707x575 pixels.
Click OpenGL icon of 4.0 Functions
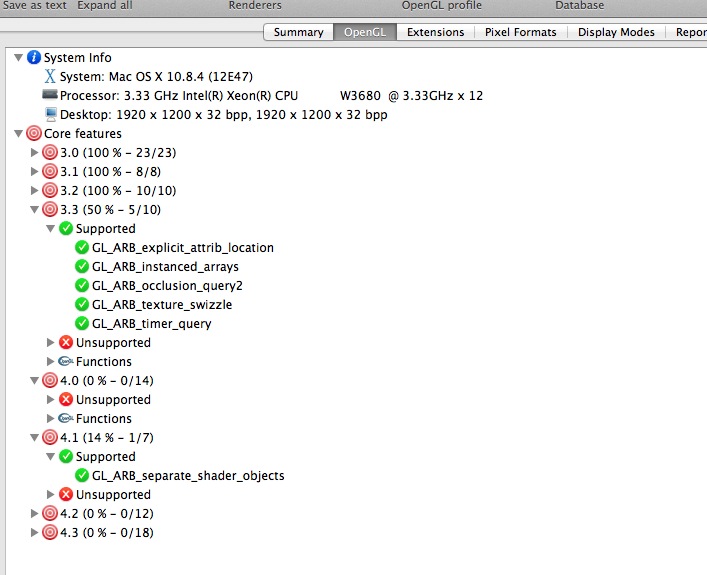pyautogui.click(x=66, y=418)
